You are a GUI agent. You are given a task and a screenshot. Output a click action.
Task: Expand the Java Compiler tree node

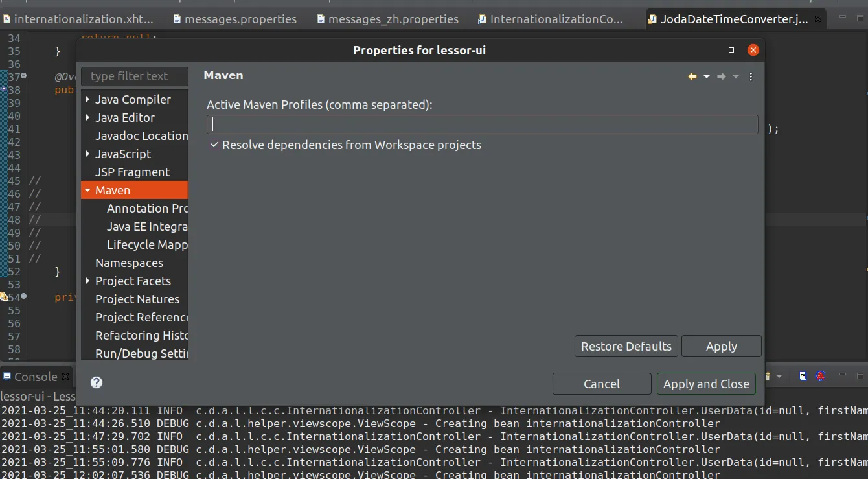tap(87, 99)
